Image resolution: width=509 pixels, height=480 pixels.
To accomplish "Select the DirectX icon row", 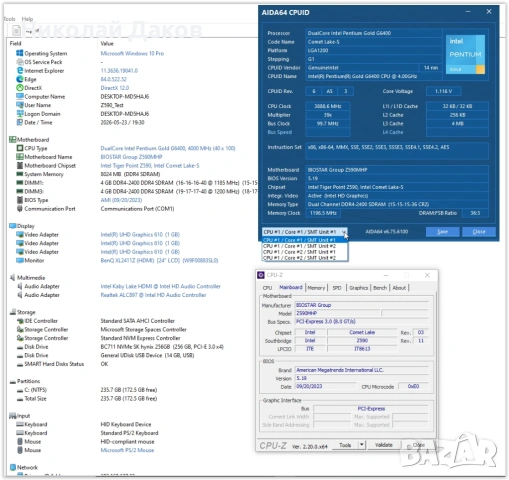I will (20, 88).
